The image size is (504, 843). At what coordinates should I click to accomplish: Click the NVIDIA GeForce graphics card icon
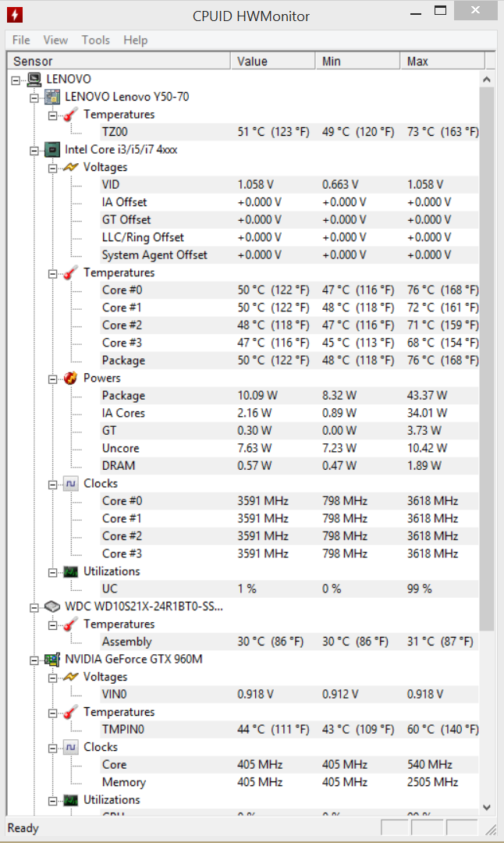pyautogui.click(x=52, y=659)
